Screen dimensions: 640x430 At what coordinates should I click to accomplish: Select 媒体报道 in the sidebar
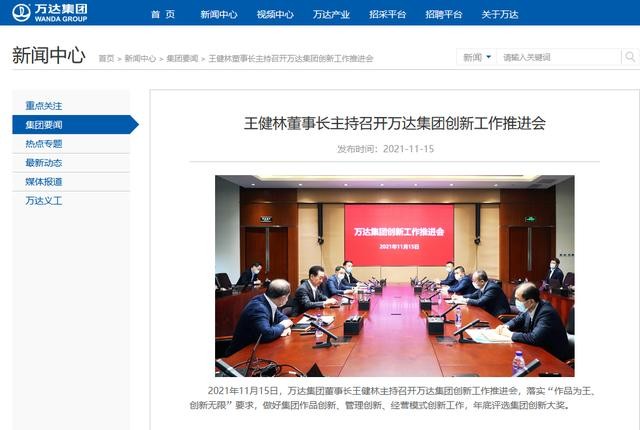coord(44,182)
